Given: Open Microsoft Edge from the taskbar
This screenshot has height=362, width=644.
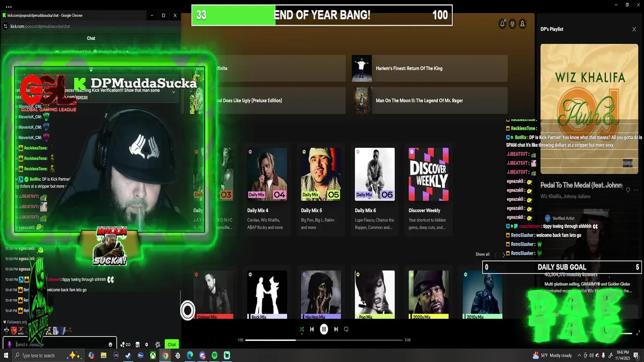Looking at the screenshot, I should (190, 355).
